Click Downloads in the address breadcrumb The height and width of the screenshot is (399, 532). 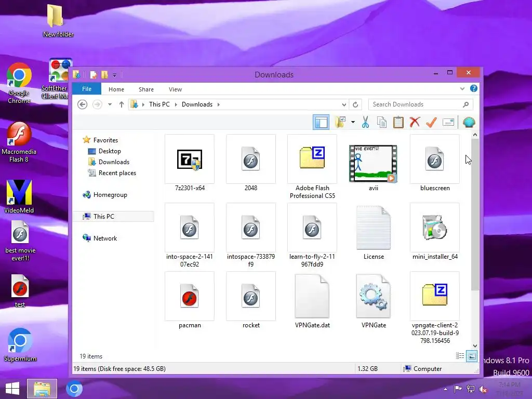point(197,104)
